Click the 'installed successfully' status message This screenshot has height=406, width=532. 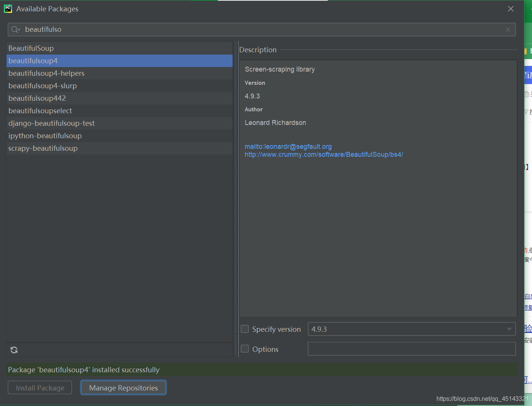84,370
